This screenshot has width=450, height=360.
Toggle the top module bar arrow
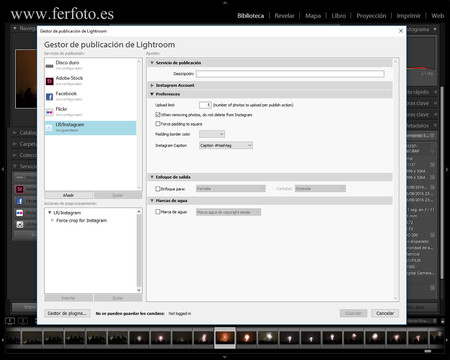(225, 2)
